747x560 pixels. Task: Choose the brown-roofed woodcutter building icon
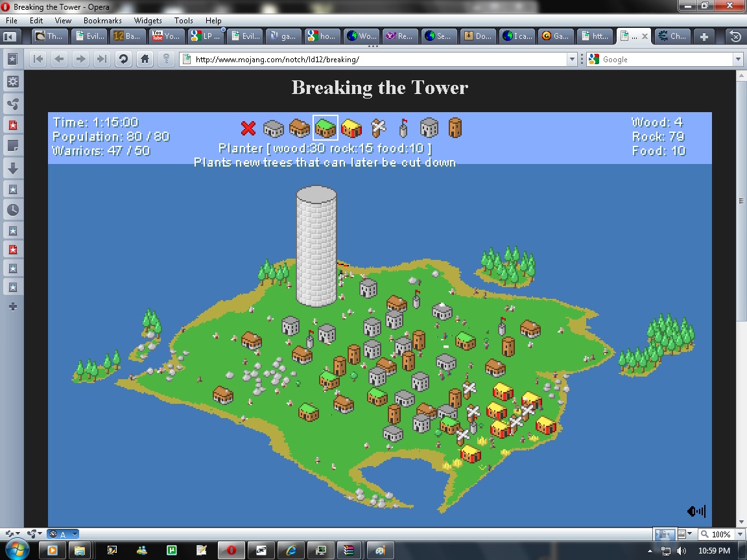pyautogui.click(x=299, y=128)
